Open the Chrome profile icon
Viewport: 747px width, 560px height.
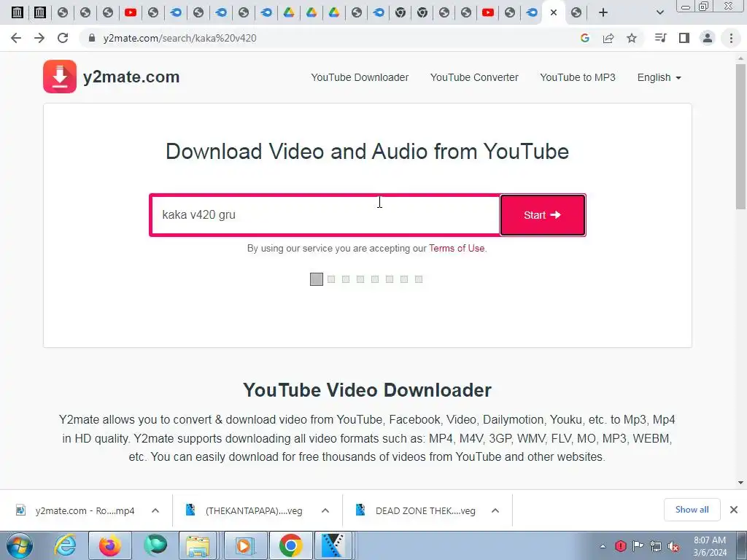(708, 38)
